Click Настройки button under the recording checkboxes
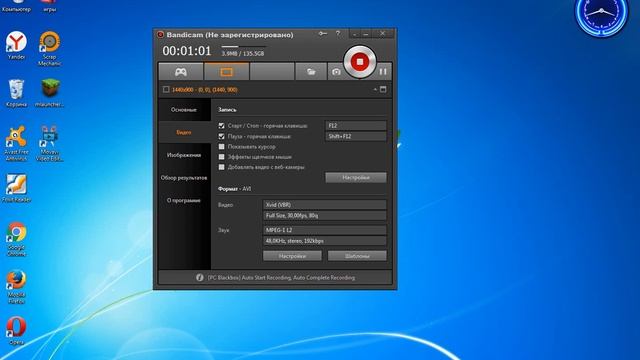This screenshot has height=360, width=640. pos(356,178)
